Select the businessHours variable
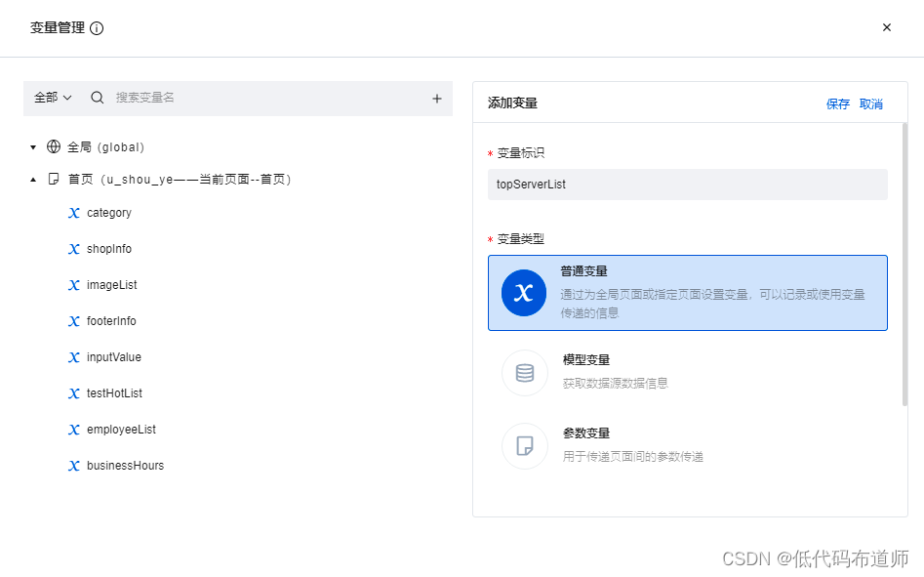 tap(126, 466)
